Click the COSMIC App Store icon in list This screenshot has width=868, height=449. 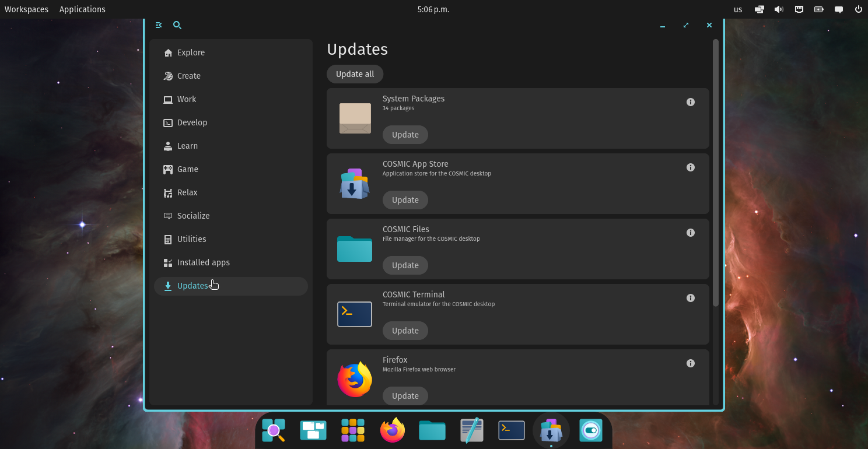[x=355, y=184]
